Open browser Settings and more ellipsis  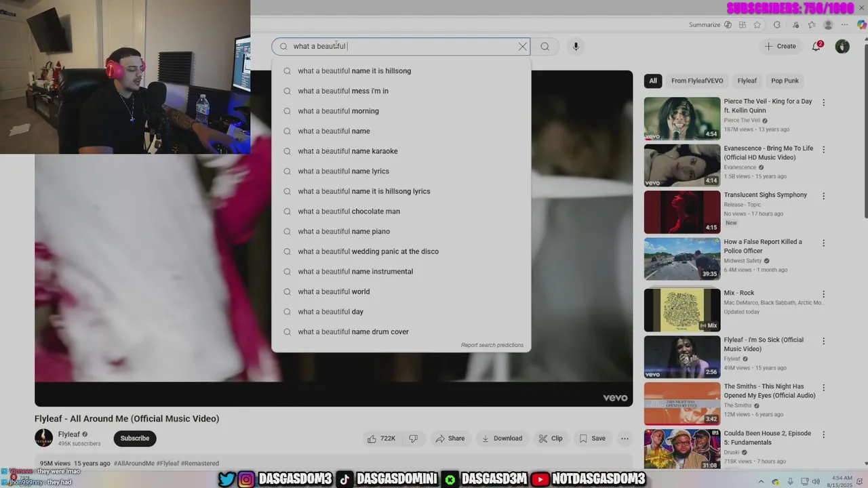click(x=845, y=25)
